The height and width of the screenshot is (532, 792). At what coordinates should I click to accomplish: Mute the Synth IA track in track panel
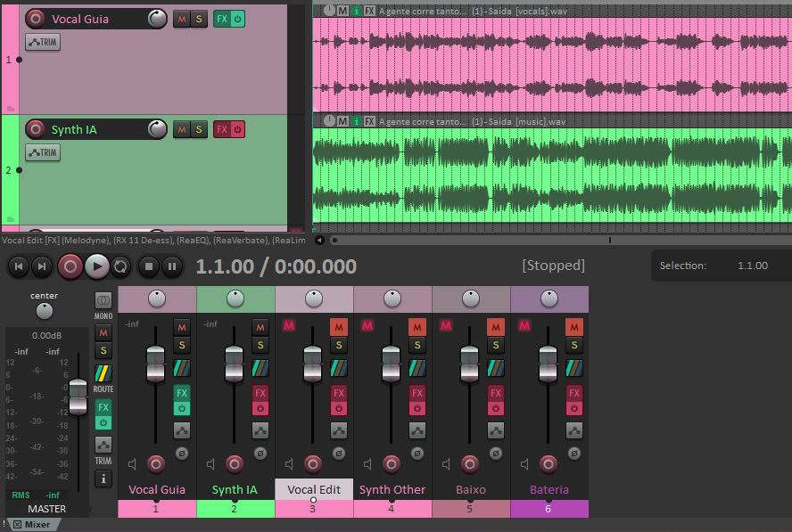182,130
